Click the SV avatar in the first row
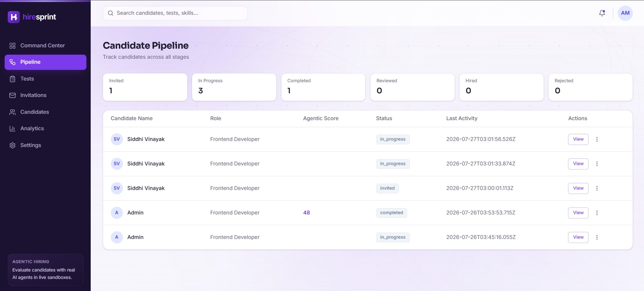Image resolution: width=644 pixels, height=291 pixels. tap(117, 139)
